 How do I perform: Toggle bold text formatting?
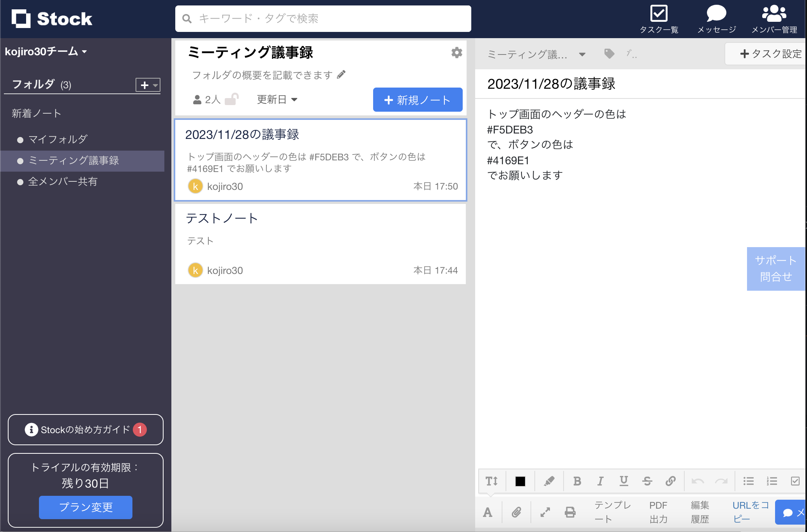(577, 481)
